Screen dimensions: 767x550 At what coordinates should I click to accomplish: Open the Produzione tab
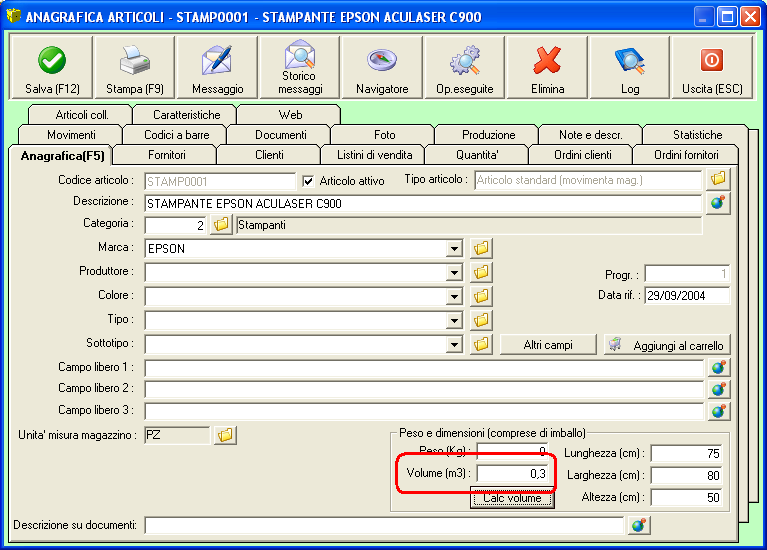click(x=489, y=135)
